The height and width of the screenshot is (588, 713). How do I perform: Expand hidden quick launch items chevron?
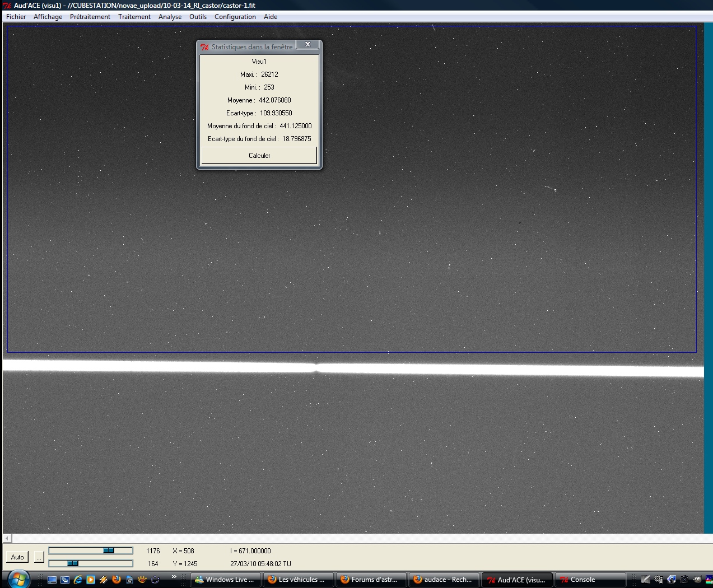(x=174, y=577)
